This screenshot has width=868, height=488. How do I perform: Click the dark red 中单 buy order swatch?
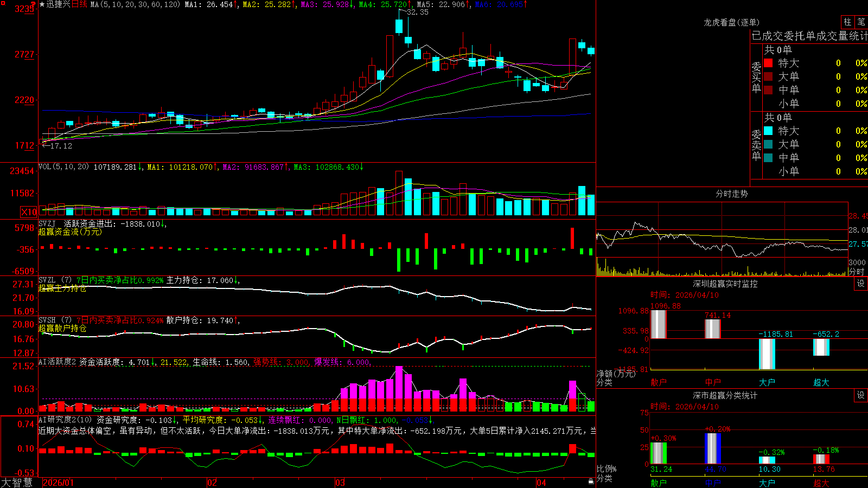[x=768, y=90]
